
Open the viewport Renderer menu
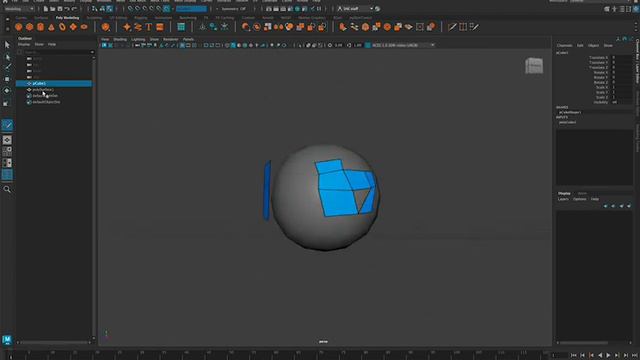pos(171,39)
